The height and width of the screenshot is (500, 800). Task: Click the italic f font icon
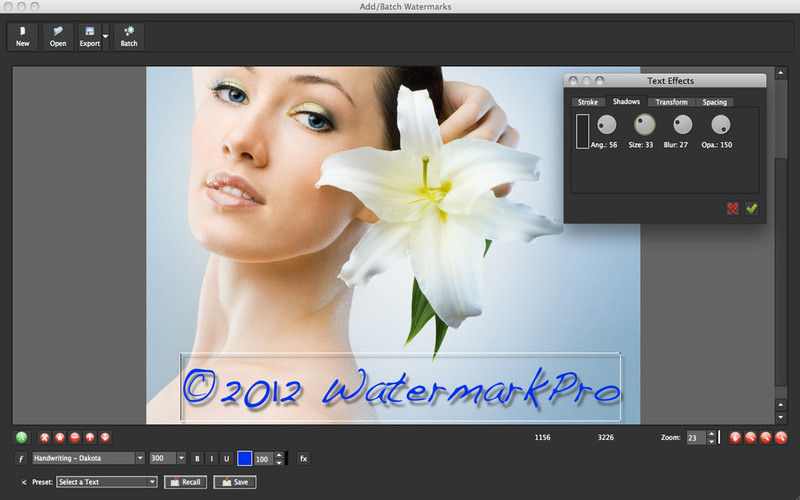pos(21,459)
